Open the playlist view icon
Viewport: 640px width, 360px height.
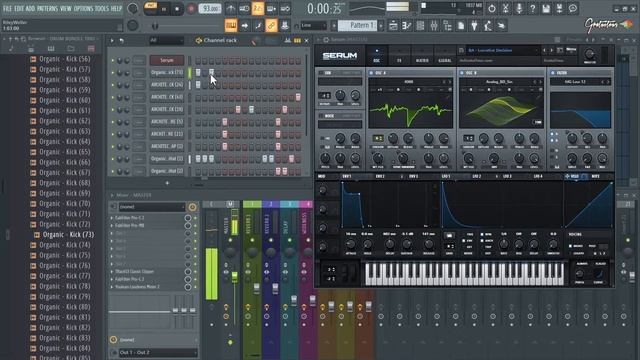pyautogui.click(x=393, y=26)
